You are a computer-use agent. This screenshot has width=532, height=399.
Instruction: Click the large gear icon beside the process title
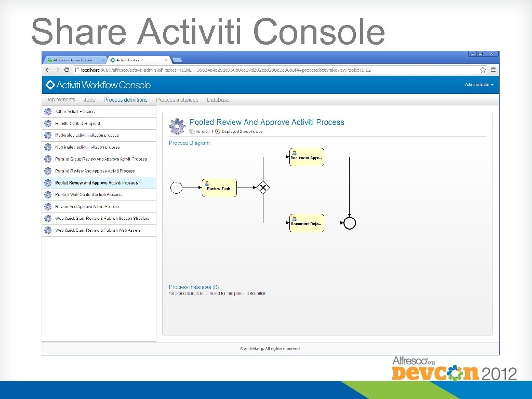(x=177, y=127)
